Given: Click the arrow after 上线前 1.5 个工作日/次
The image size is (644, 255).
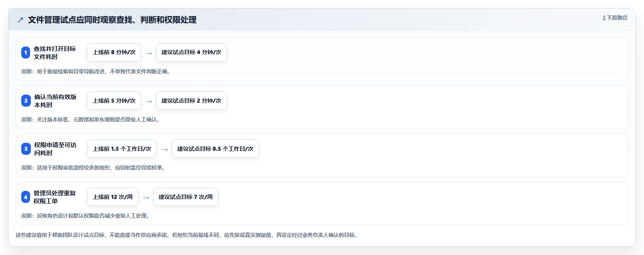Looking at the screenshot, I should point(164,149).
